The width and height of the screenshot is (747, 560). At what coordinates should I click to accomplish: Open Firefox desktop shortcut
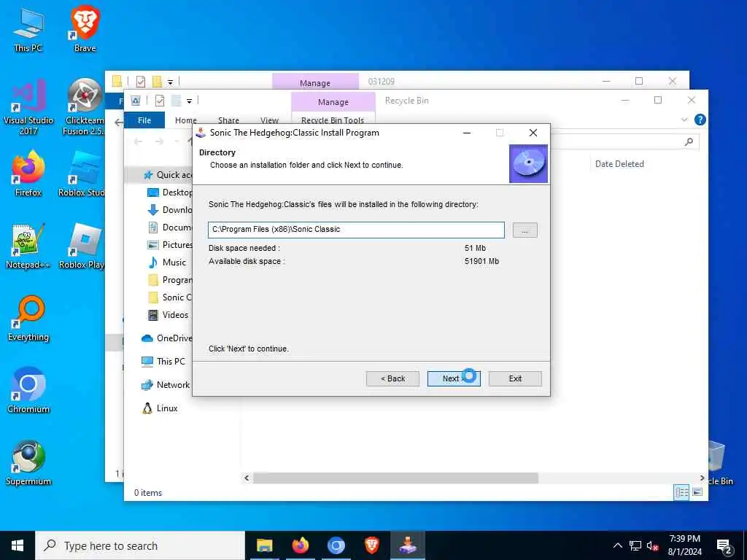pyautogui.click(x=28, y=174)
